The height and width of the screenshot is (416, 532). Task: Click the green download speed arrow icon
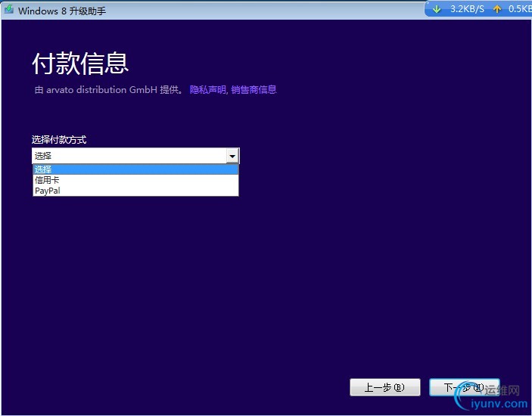437,9
